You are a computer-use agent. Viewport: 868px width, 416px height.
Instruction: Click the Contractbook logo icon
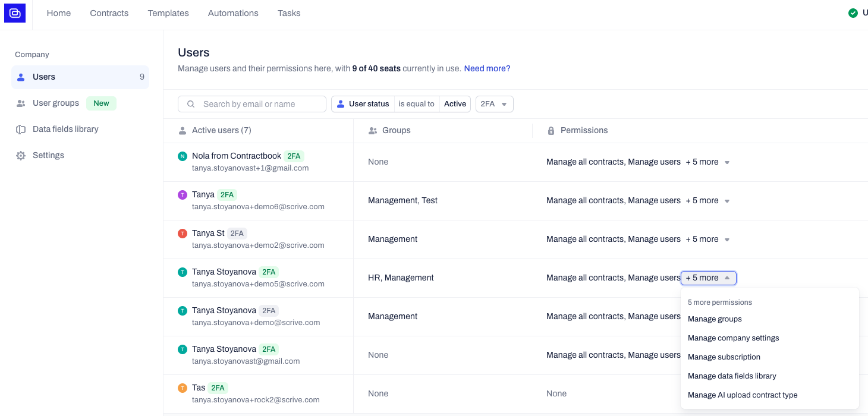pos(15,13)
